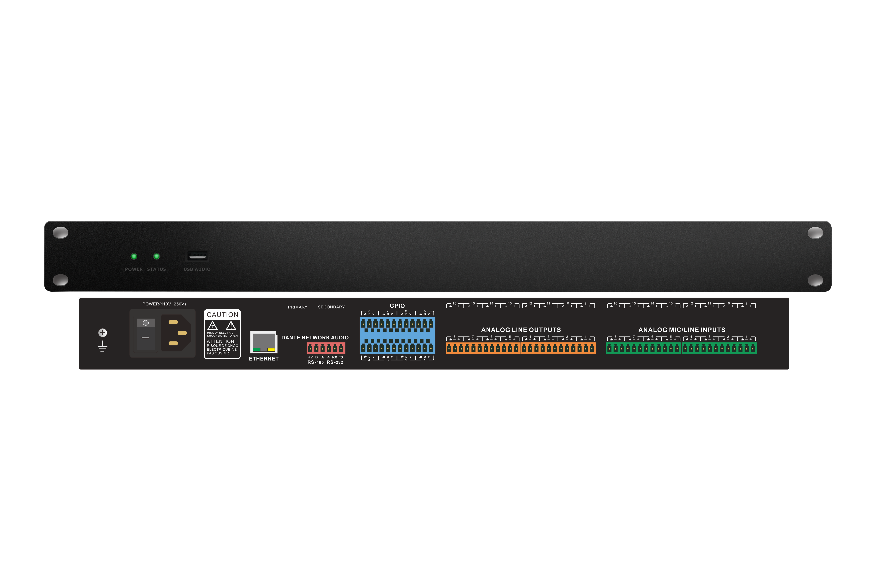
Task: Click the RJ45 Ethernet port
Action: click(264, 342)
